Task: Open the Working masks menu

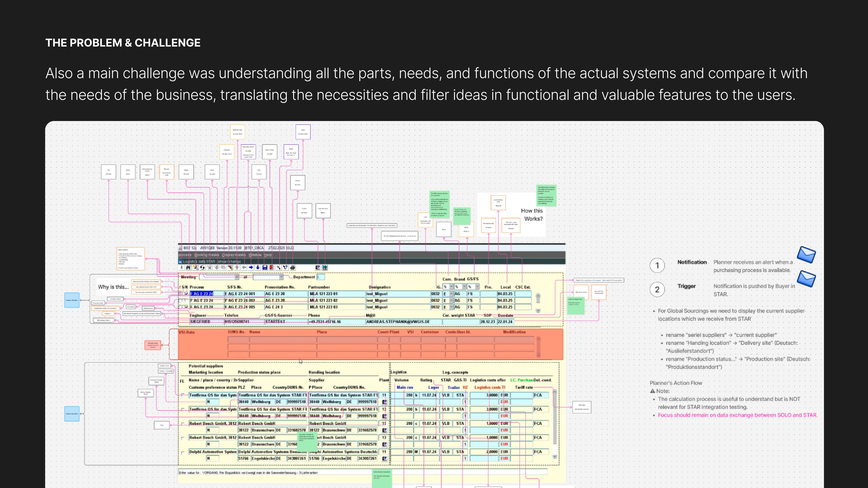Action: pos(207,255)
